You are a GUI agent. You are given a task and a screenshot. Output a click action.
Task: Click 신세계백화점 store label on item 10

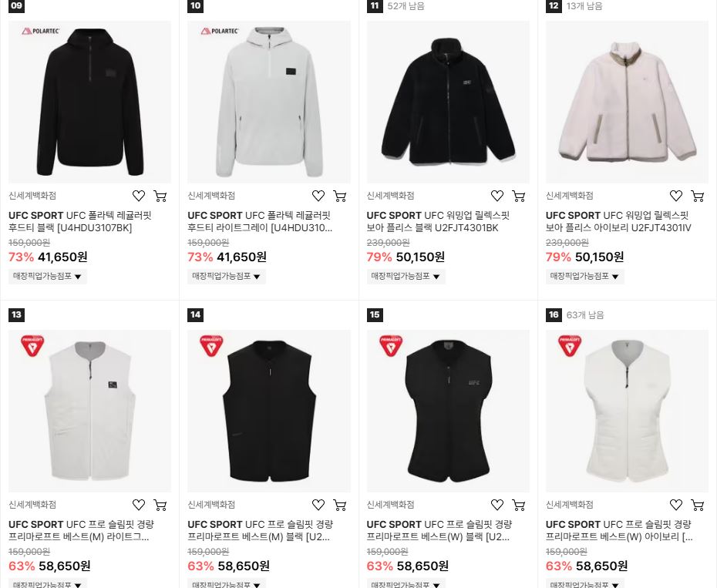pyautogui.click(x=211, y=196)
